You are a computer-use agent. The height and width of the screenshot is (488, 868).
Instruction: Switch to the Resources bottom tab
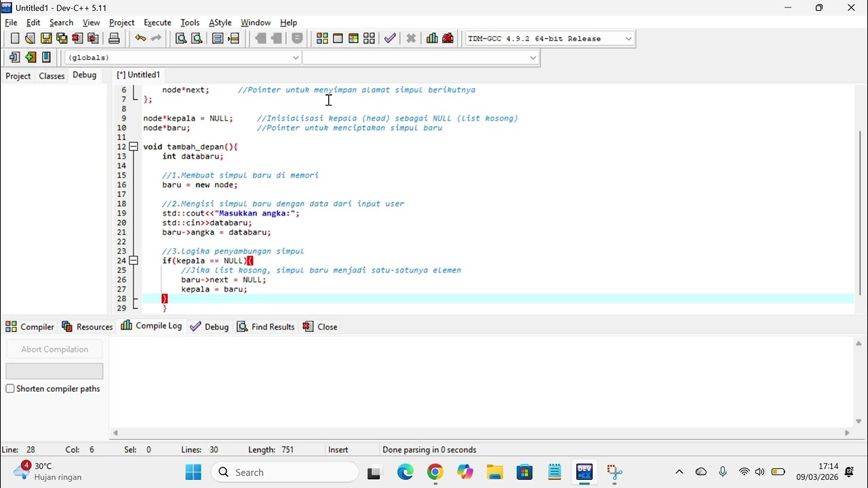pos(87,327)
